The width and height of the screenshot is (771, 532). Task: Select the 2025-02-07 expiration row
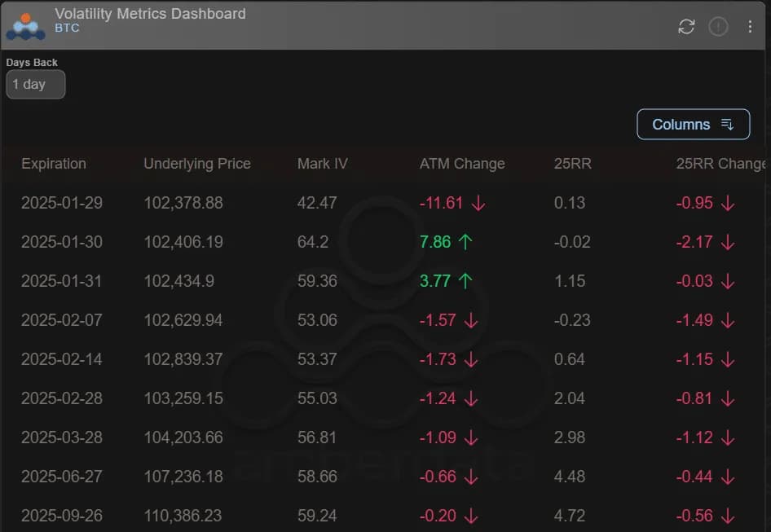click(62, 320)
